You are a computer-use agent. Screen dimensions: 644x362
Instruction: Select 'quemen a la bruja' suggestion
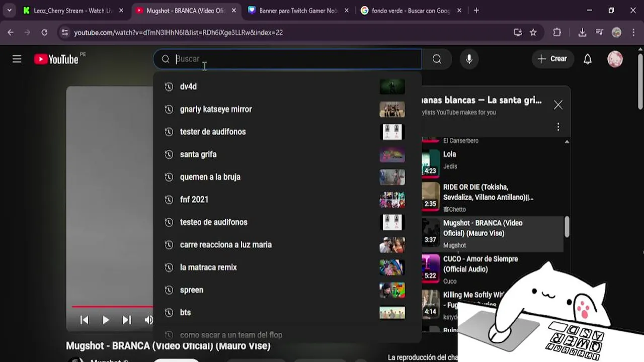point(287,177)
